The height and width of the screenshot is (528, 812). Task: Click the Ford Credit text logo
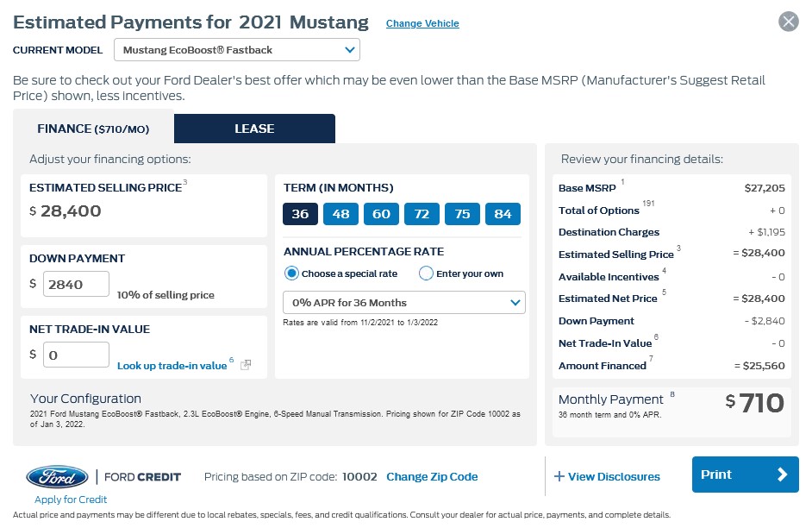coord(142,477)
